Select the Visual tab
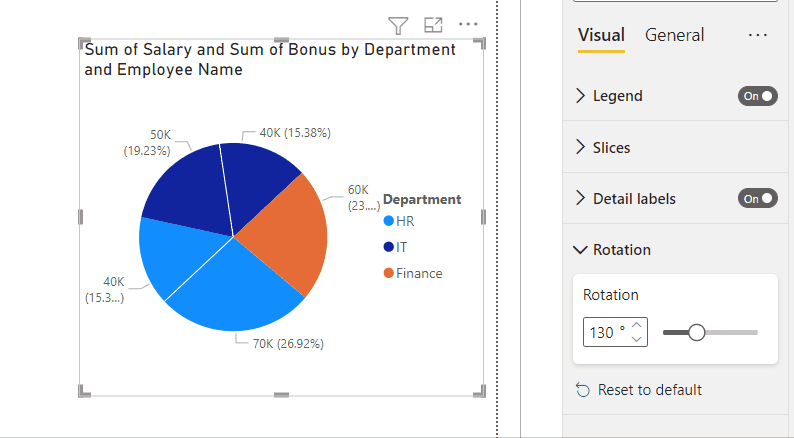The width and height of the screenshot is (794, 438). (x=601, y=35)
